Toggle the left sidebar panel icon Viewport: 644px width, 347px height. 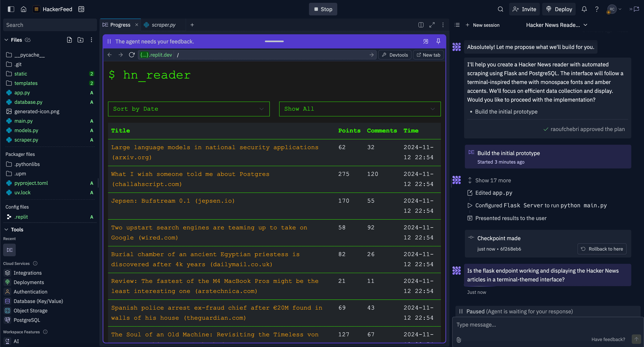(x=11, y=9)
